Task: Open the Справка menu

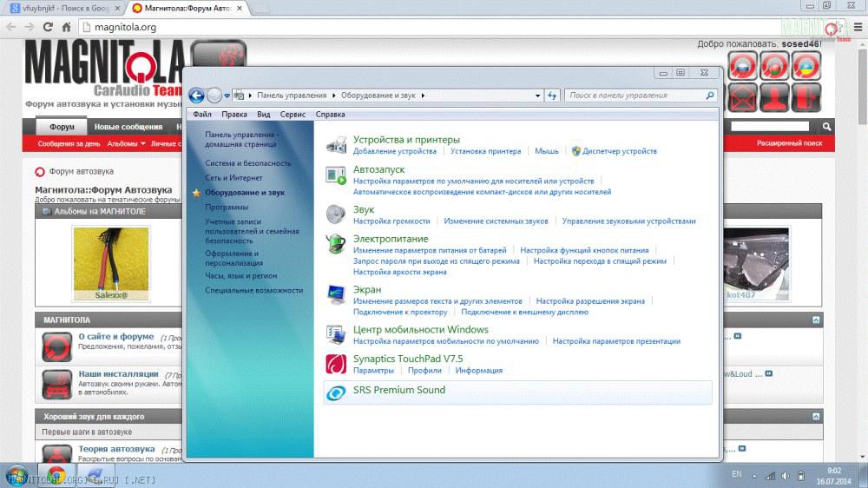Action: (331, 114)
